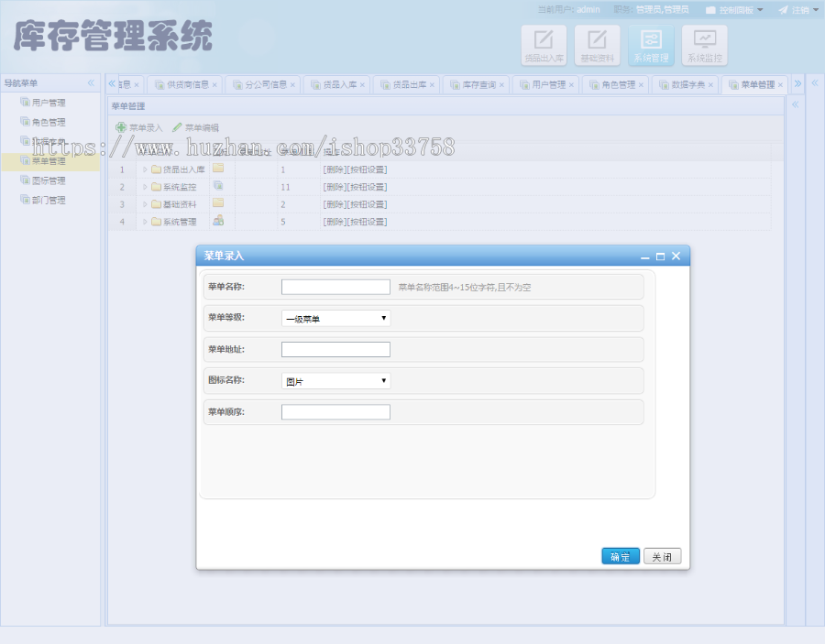
Task: Open the 货品出入库 module icon
Action: tap(544, 43)
